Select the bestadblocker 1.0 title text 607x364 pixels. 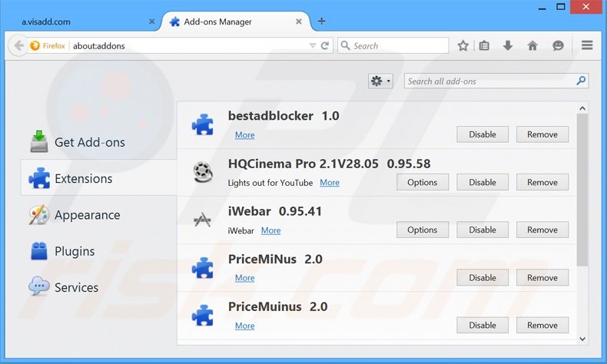[x=284, y=116]
